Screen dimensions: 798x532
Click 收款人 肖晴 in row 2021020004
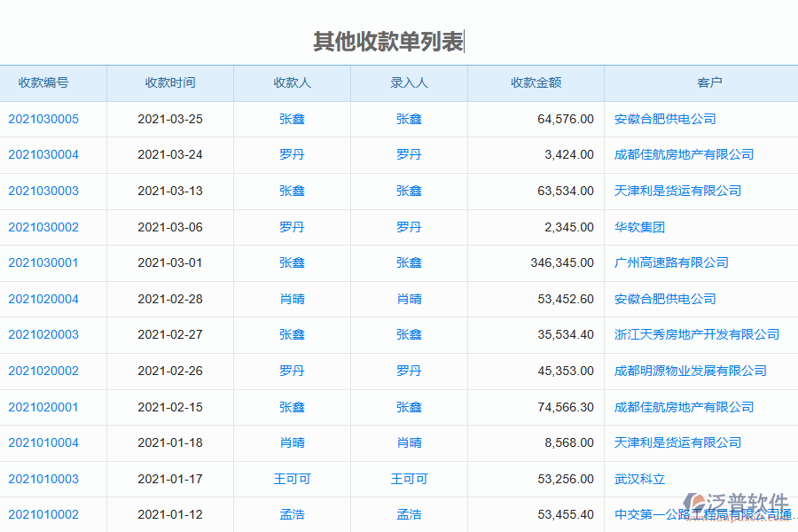(x=293, y=299)
